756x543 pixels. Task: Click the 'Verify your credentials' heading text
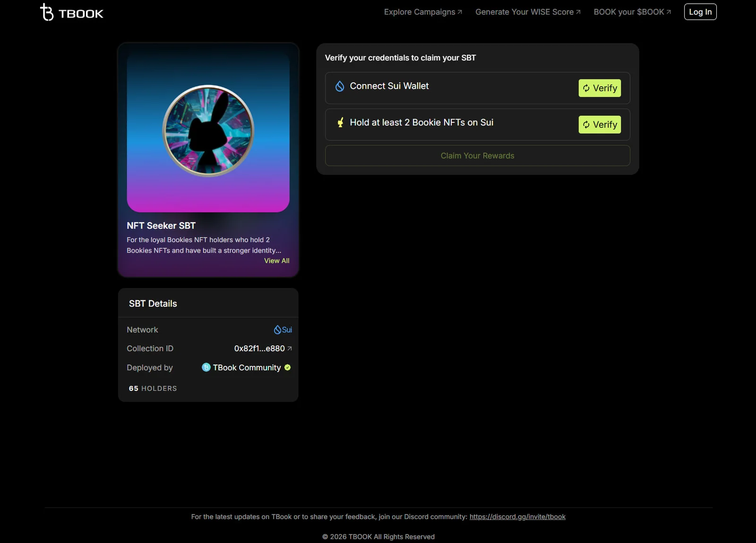tap(400, 58)
